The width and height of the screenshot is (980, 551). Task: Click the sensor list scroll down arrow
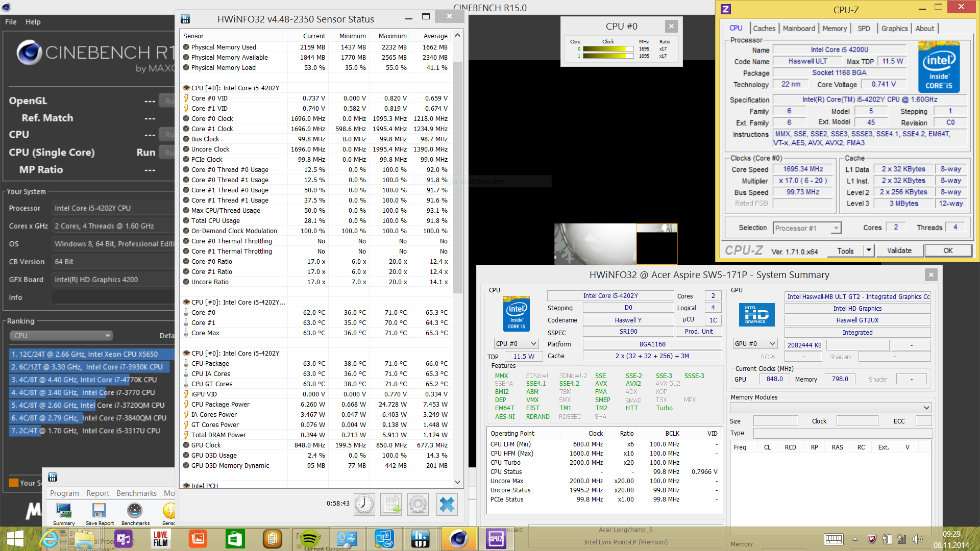click(457, 482)
